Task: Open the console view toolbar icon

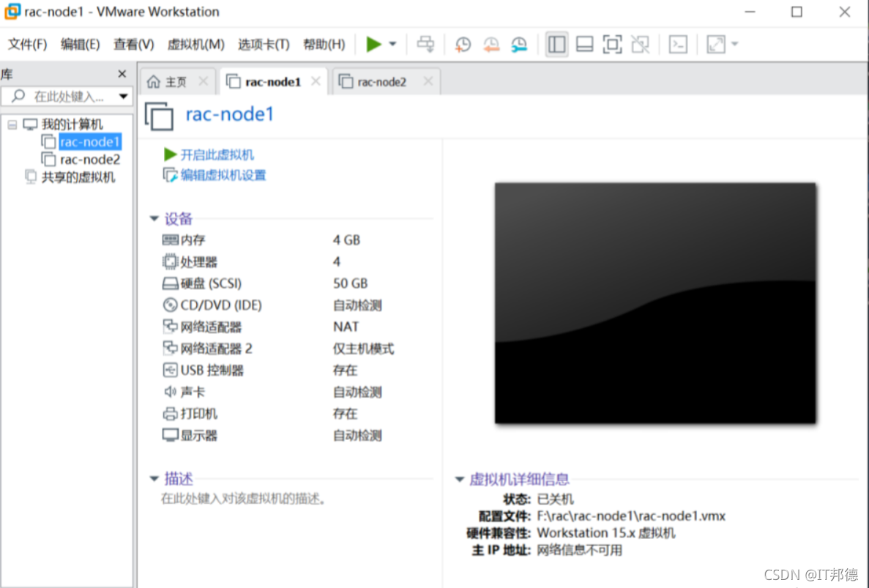Action: click(678, 45)
